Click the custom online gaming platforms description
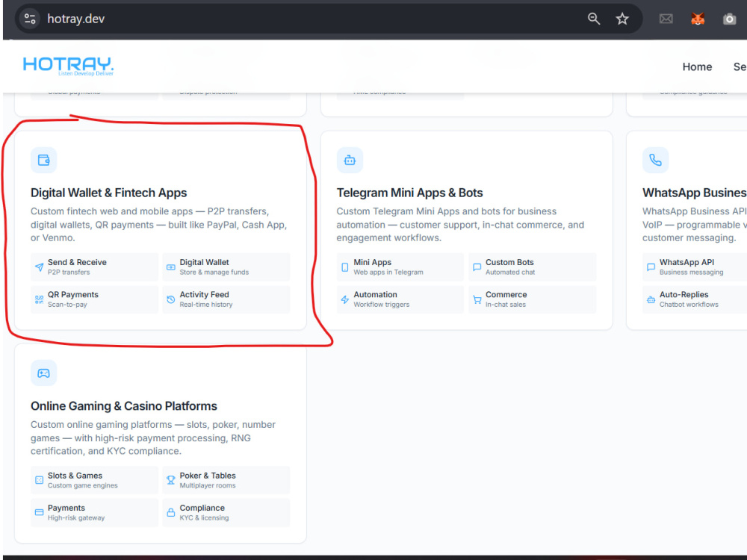This screenshot has height=560, width=747. (153, 438)
